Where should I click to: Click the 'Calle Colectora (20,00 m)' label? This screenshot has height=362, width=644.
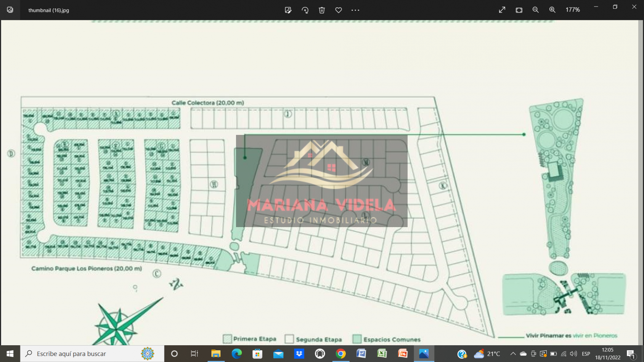click(x=208, y=103)
